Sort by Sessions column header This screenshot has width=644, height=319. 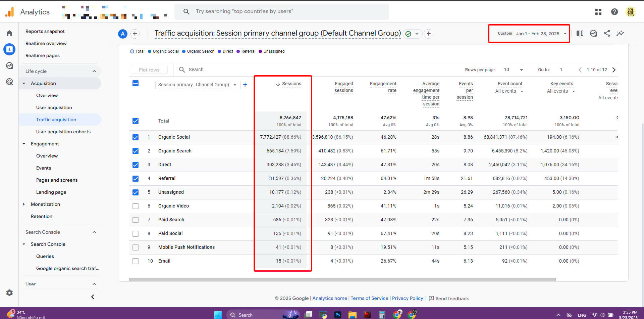[x=291, y=84]
